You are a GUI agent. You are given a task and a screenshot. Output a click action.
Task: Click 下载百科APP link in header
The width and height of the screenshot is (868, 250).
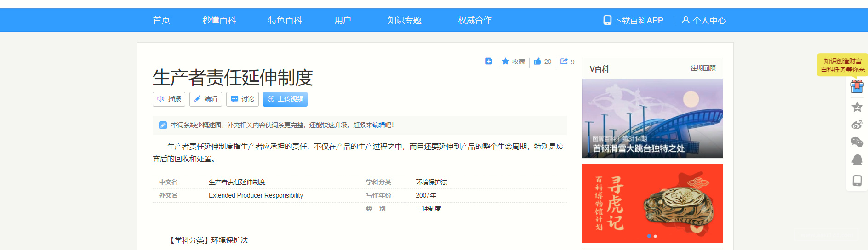click(x=639, y=20)
